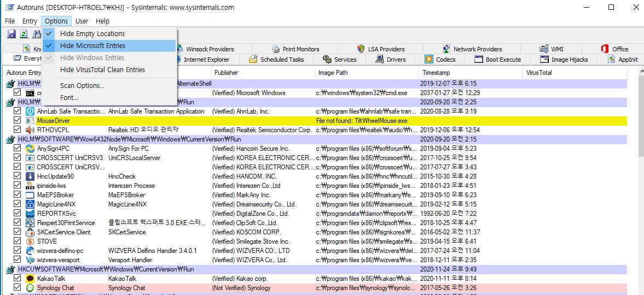Uncheck the MouseDriver autorun entry
Viewport: 644px width, 295px height.
18,121
